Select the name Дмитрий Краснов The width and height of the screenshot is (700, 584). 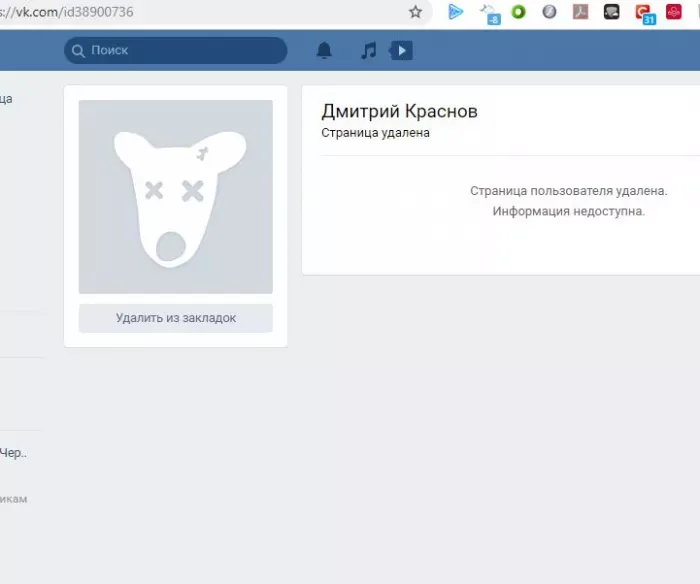(400, 111)
